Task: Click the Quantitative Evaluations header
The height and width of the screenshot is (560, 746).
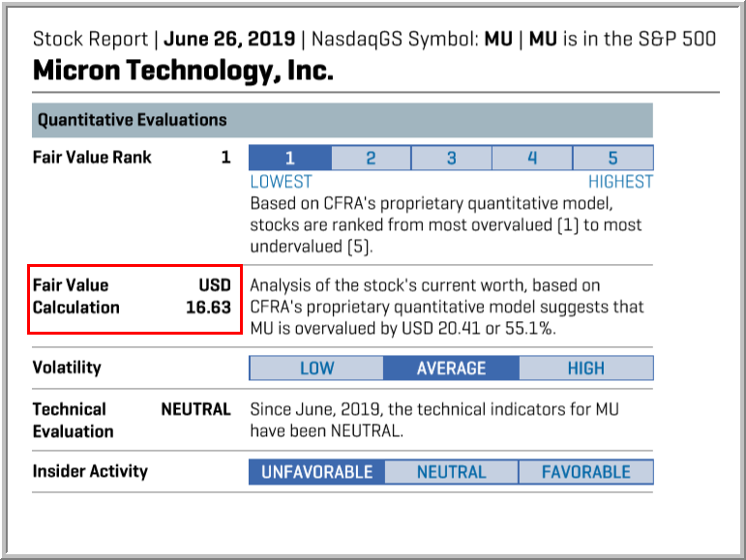Action: [343, 120]
